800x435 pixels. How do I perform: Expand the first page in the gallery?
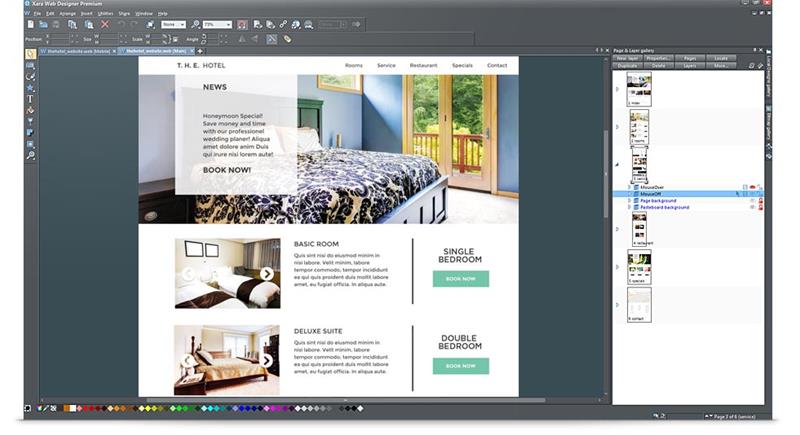click(616, 89)
